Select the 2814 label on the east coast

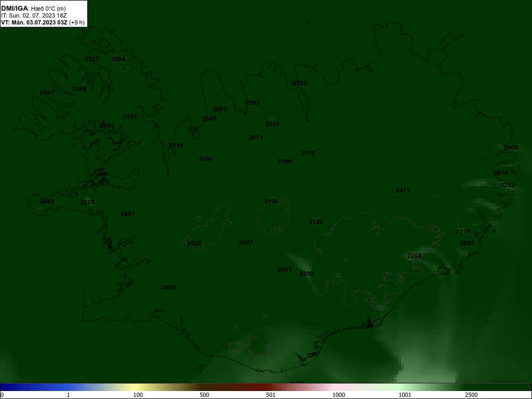[501, 173]
